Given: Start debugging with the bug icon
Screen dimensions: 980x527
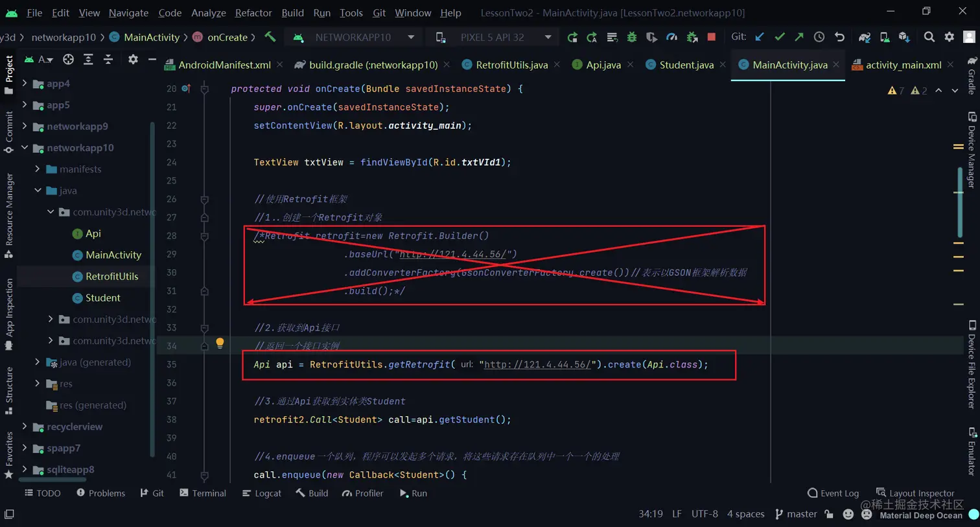Looking at the screenshot, I should [632, 37].
